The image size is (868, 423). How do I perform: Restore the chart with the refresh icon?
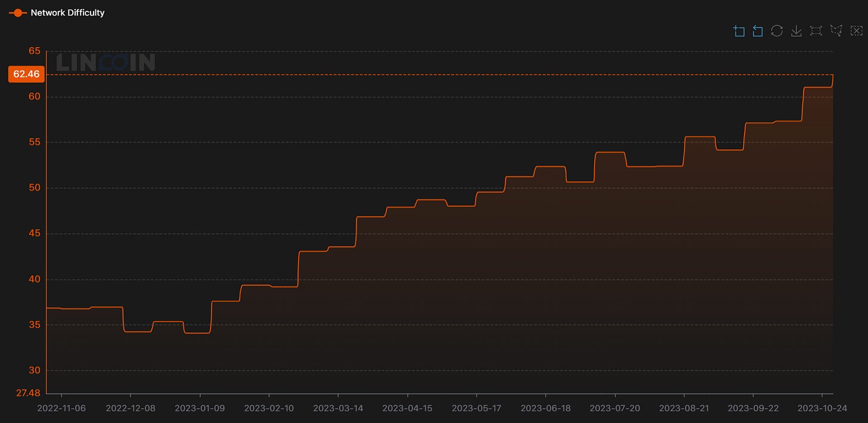coord(777,31)
